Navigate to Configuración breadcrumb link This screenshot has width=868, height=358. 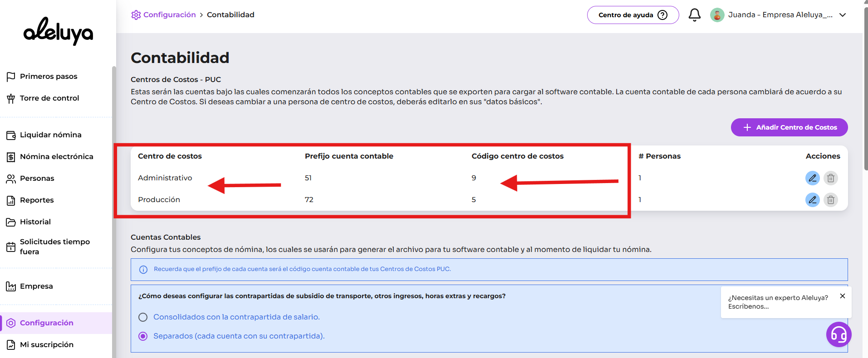[x=169, y=15]
